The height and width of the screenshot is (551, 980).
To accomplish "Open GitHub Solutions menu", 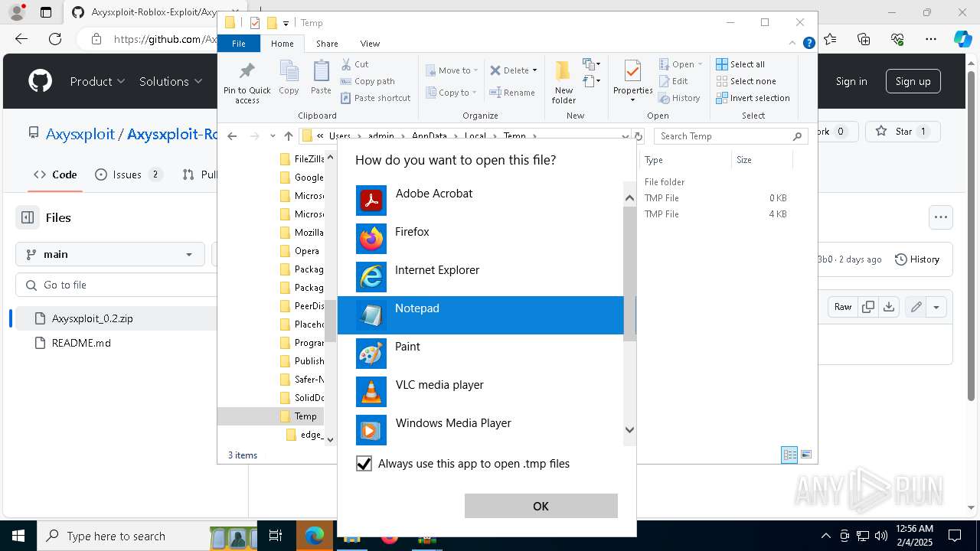I will coord(171,81).
